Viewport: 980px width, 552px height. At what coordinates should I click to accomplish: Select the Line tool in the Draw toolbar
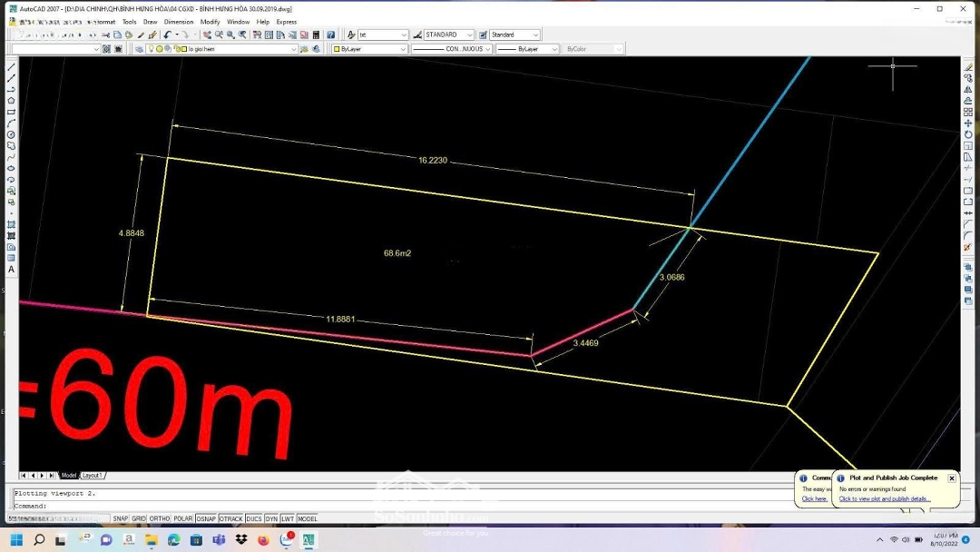pos(11,67)
